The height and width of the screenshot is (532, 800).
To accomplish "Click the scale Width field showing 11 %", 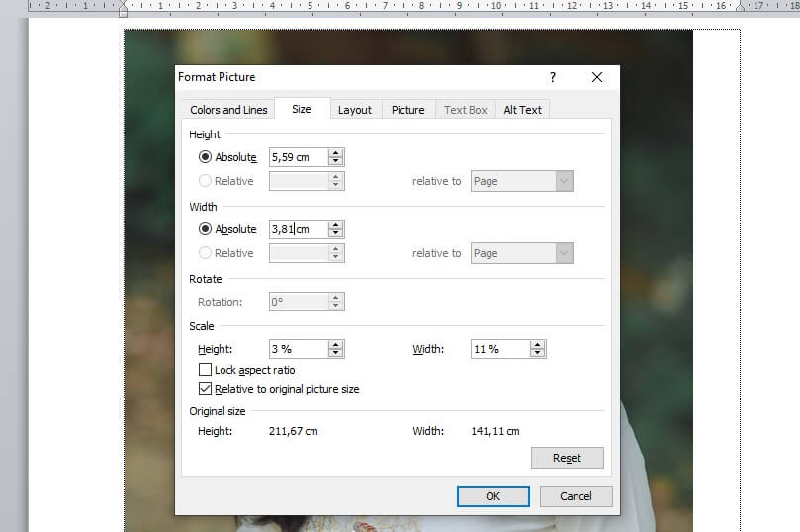I will pos(500,349).
